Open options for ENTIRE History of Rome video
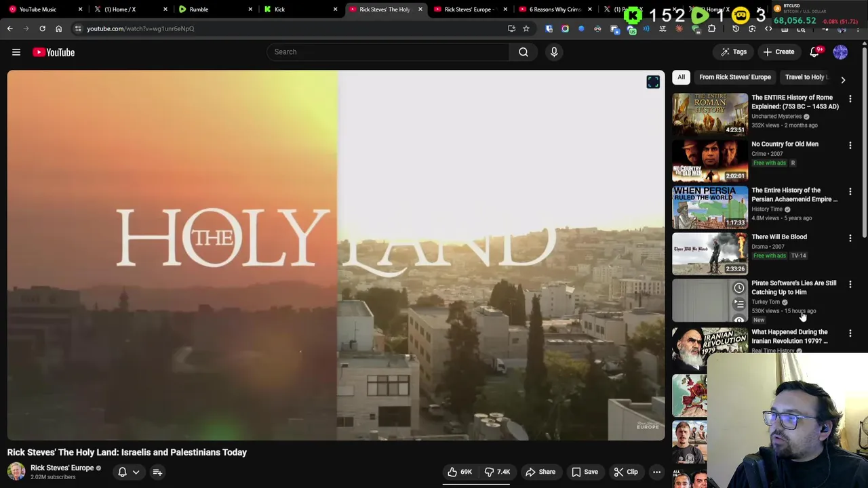 tap(850, 99)
